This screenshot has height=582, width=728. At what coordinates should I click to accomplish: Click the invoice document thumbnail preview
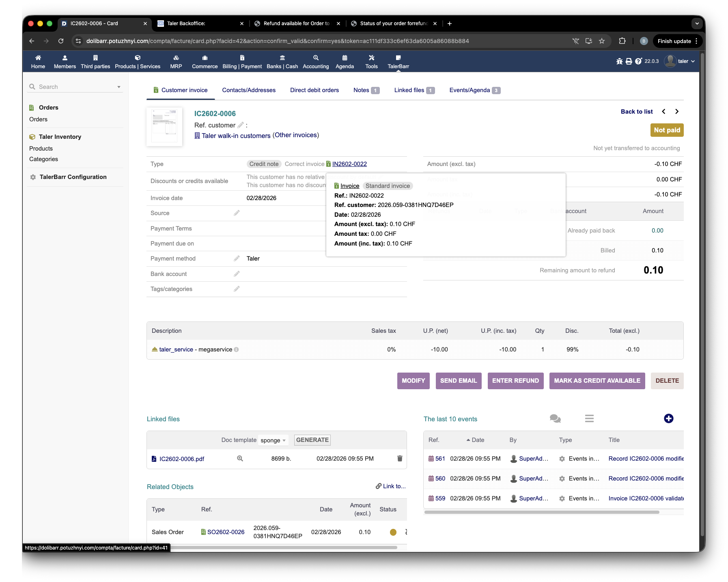[164, 127]
